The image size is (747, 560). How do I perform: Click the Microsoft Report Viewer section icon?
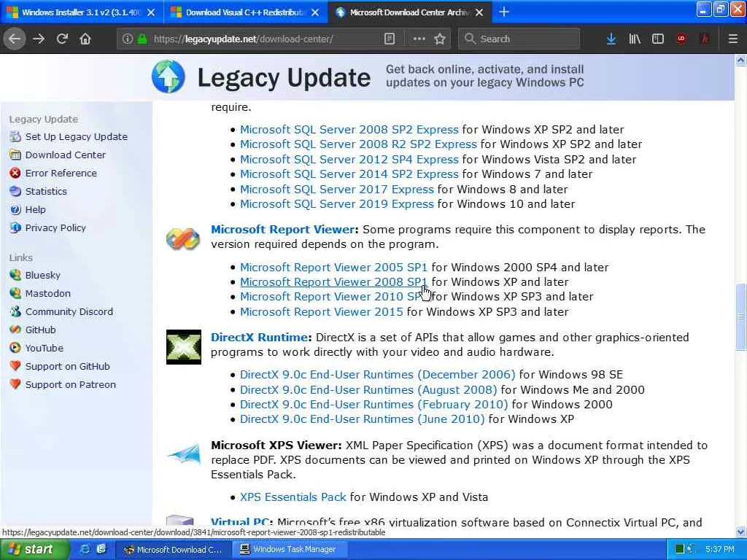point(183,238)
